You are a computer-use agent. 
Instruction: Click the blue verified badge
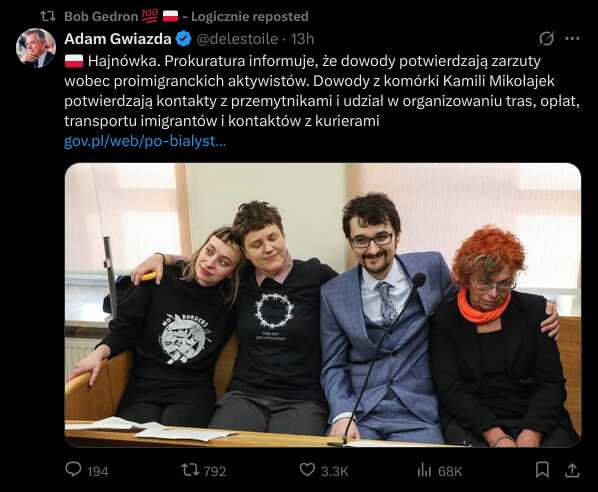[x=184, y=39]
